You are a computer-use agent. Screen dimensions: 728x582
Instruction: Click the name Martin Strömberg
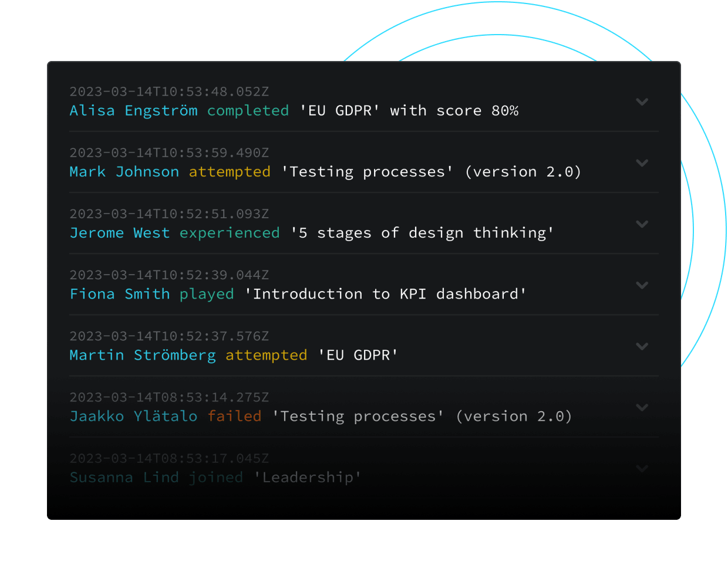tap(143, 356)
